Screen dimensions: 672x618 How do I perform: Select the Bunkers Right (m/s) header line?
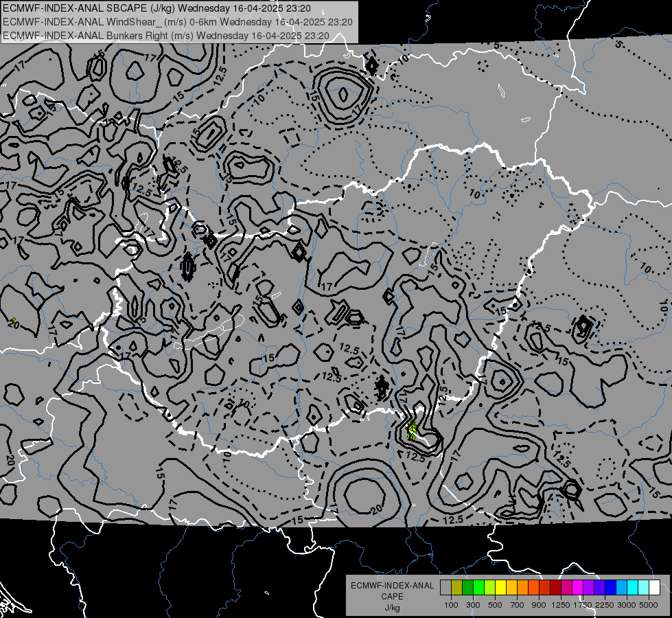(166, 36)
